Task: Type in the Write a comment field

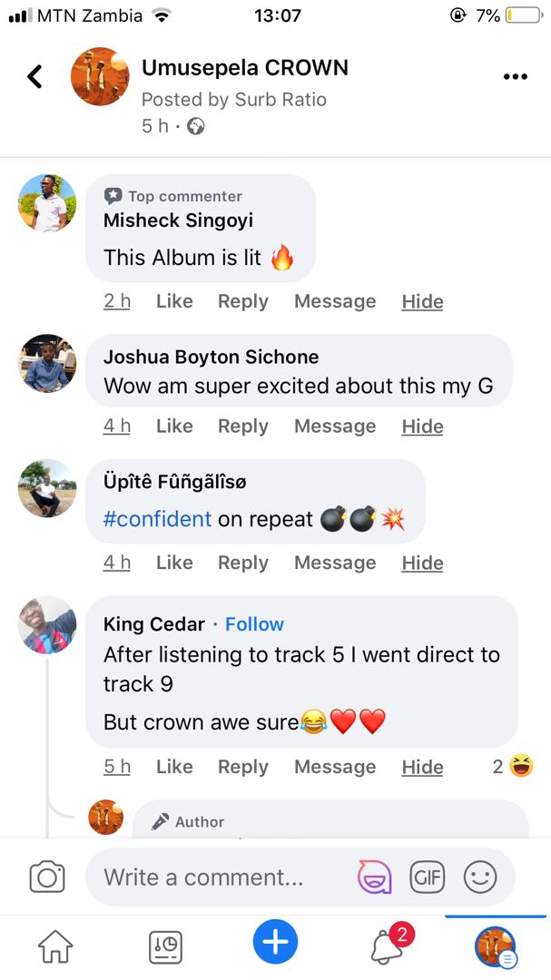Action: point(218,877)
